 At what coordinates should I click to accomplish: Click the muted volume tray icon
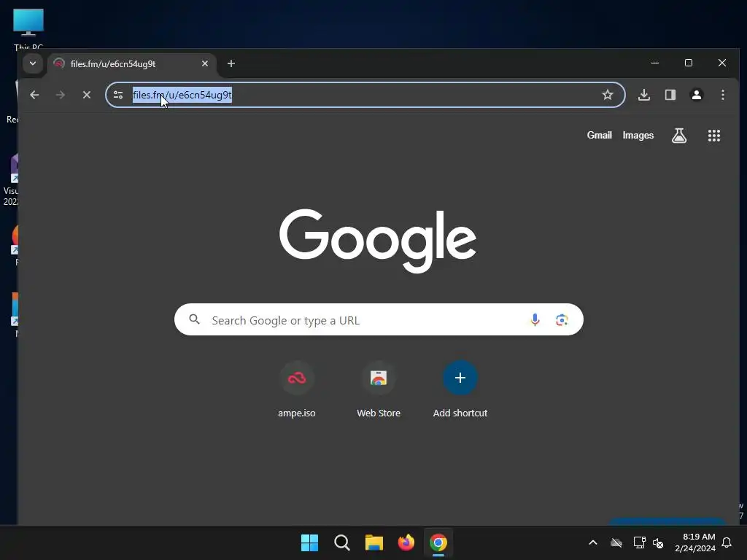coord(658,542)
